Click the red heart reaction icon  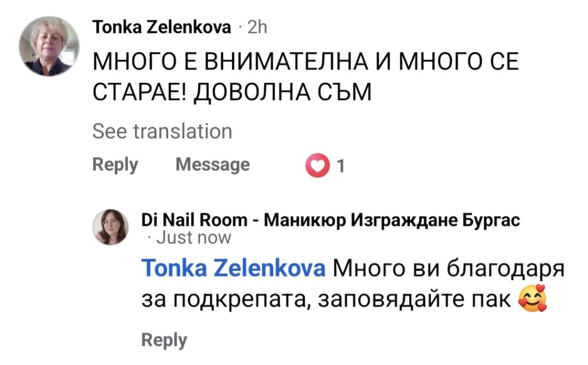(x=317, y=165)
